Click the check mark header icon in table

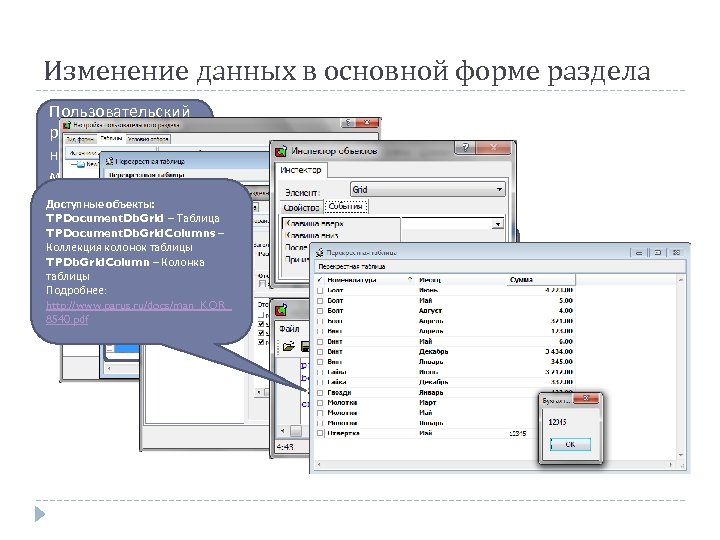tap(320, 280)
